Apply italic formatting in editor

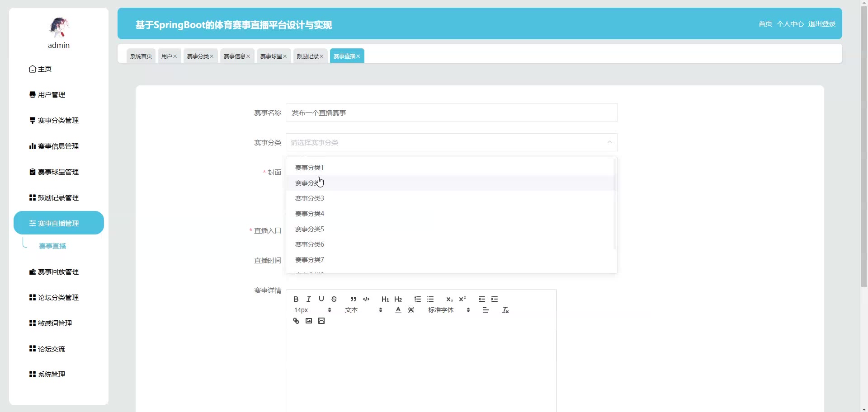[x=309, y=299]
